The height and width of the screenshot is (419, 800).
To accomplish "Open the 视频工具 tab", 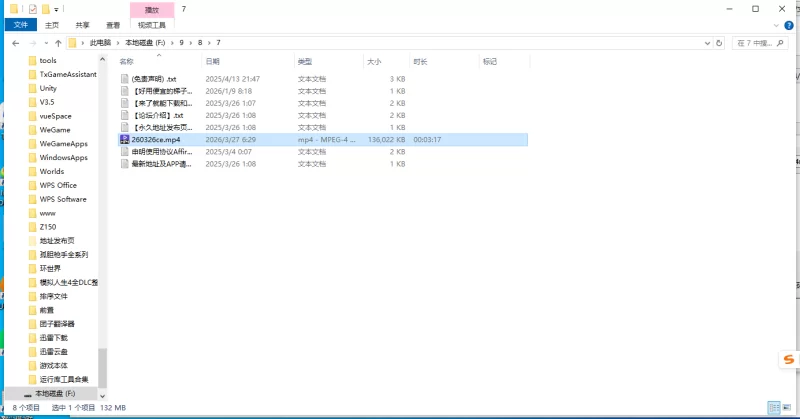I will pos(151,24).
